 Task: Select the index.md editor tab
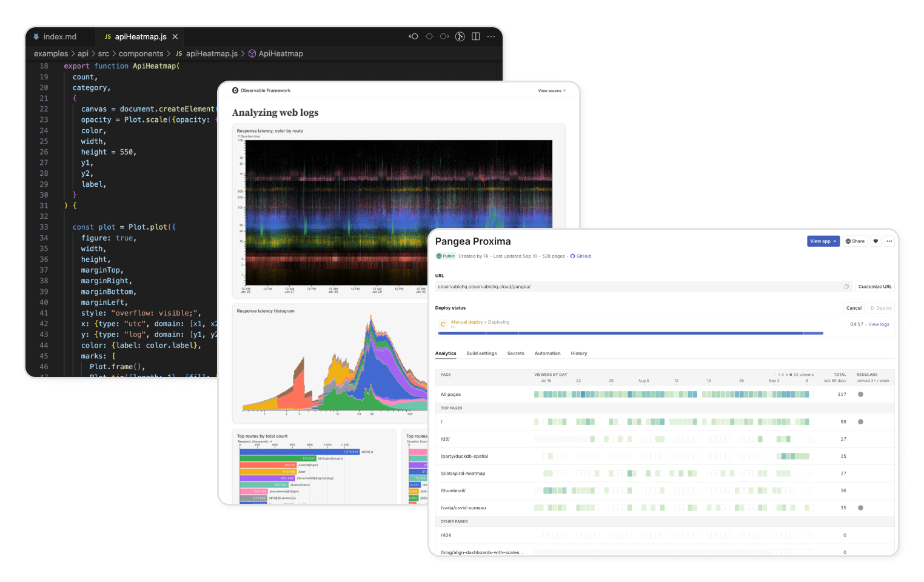59,36
